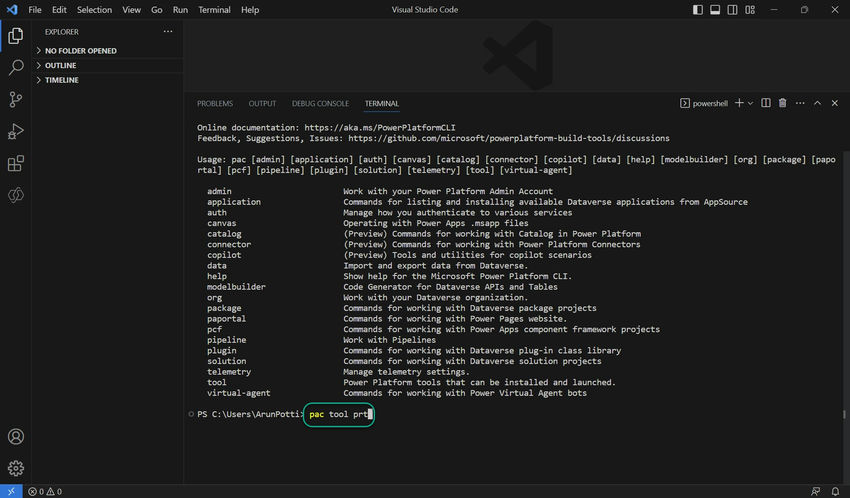Open the launch profile dropdown arrow
Image resolution: width=850 pixels, height=498 pixels.
pyautogui.click(x=750, y=103)
